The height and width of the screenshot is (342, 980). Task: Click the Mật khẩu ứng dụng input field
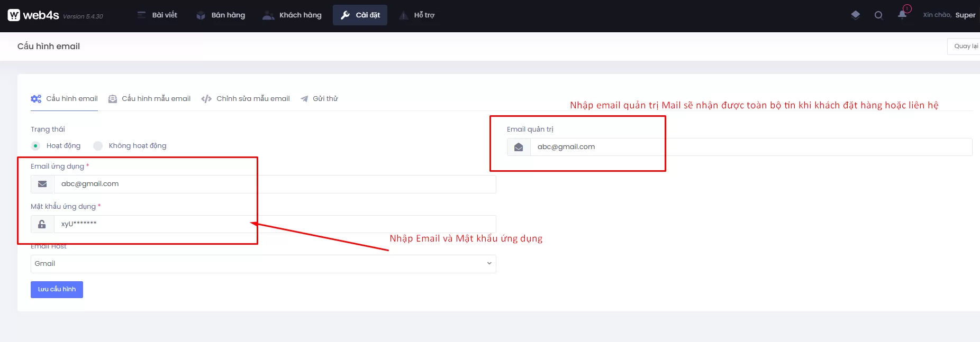point(274,224)
